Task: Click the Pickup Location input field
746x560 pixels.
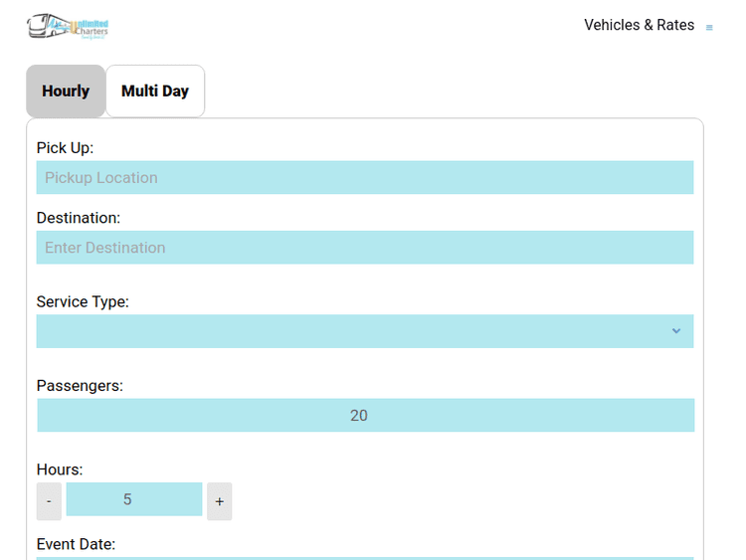Action: click(364, 178)
